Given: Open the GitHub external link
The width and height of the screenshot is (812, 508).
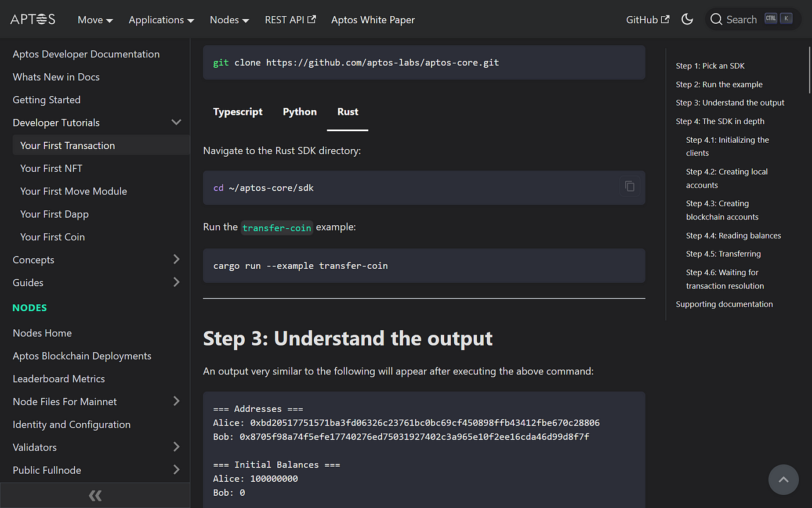Looking at the screenshot, I should click(648, 20).
